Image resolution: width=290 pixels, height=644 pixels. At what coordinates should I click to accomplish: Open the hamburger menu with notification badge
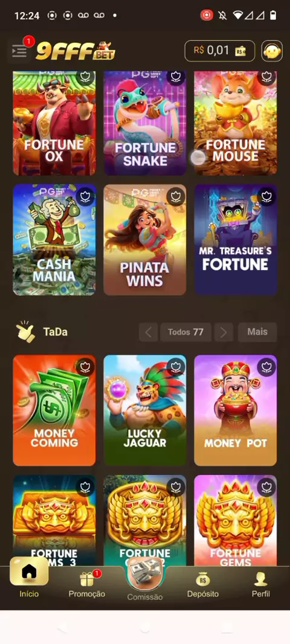[x=19, y=51]
